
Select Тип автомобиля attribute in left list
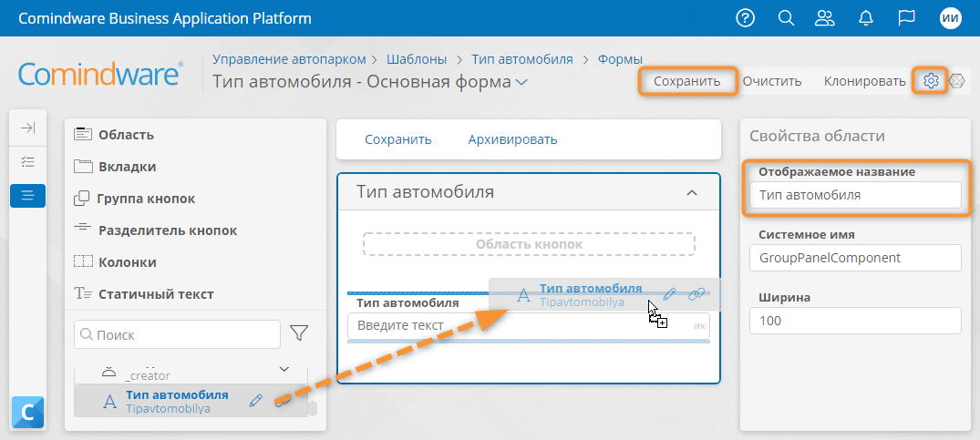pyautogui.click(x=191, y=401)
